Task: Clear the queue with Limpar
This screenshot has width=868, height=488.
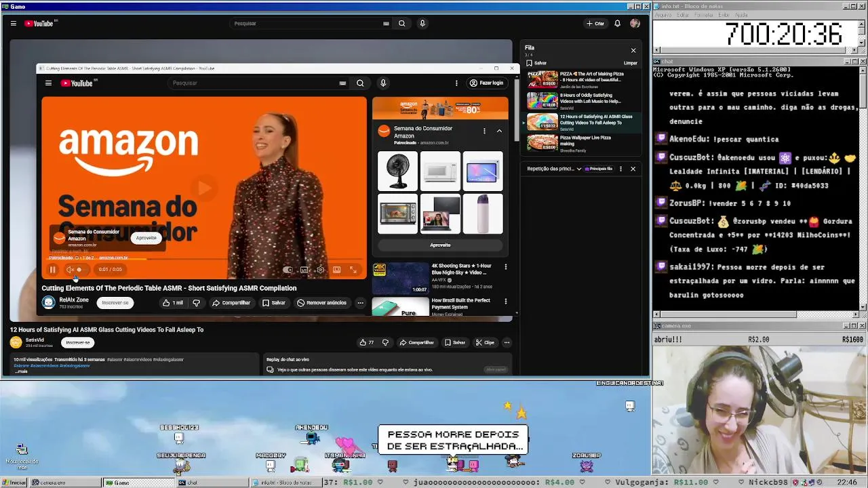Action: coord(630,63)
